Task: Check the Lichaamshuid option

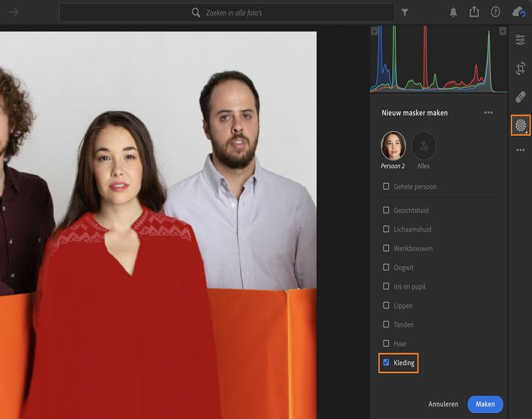Action: [386, 229]
